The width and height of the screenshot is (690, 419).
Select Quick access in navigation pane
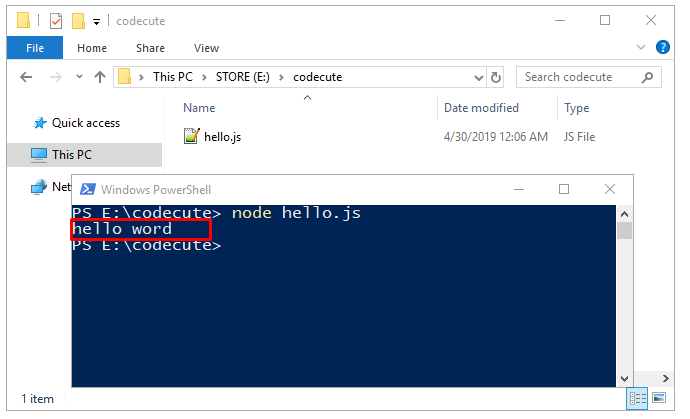[x=85, y=123]
